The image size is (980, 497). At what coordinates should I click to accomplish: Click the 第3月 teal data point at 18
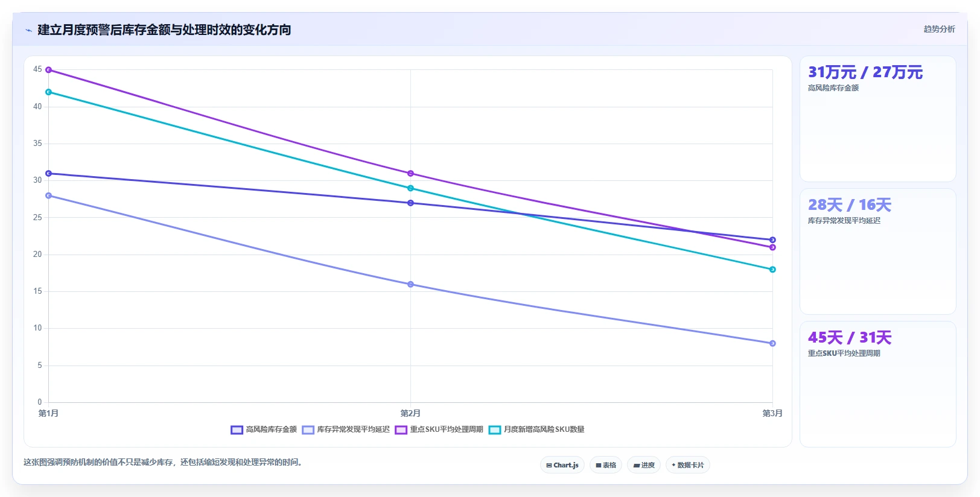tap(772, 270)
